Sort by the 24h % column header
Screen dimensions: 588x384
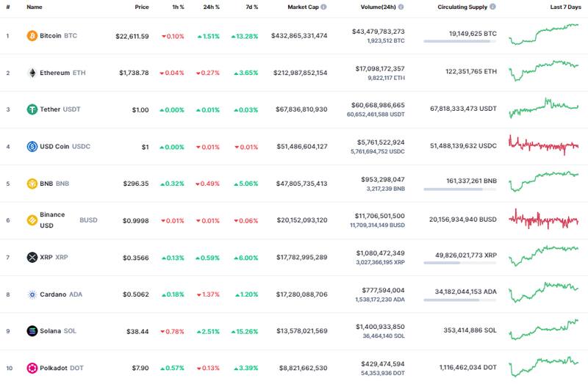click(212, 7)
